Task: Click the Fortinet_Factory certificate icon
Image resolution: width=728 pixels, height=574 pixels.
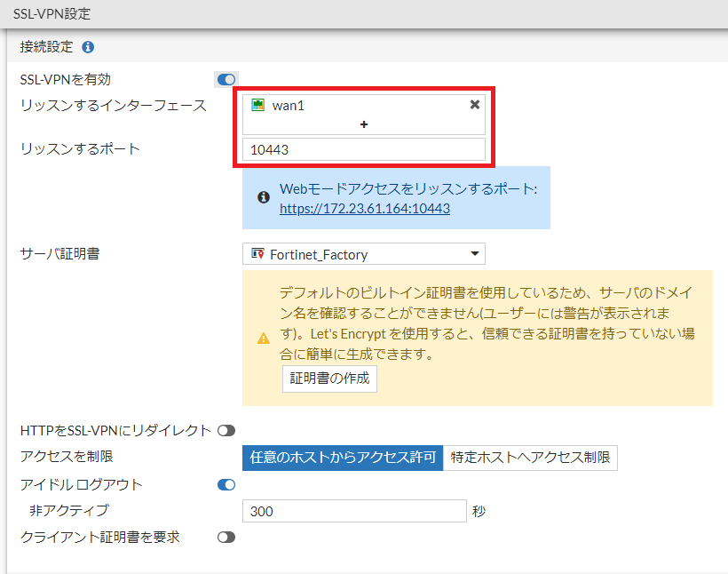Action: click(257, 255)
